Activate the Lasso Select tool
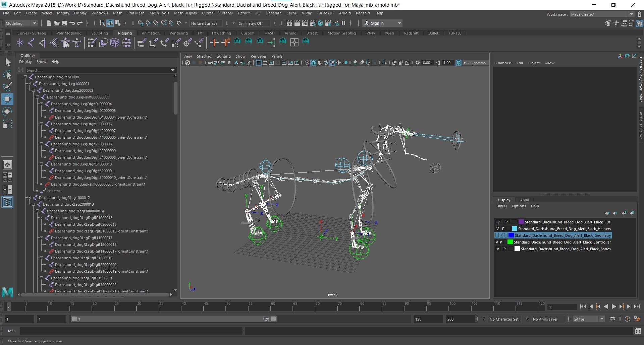The image size is (644, 345). tap(7, 74)
